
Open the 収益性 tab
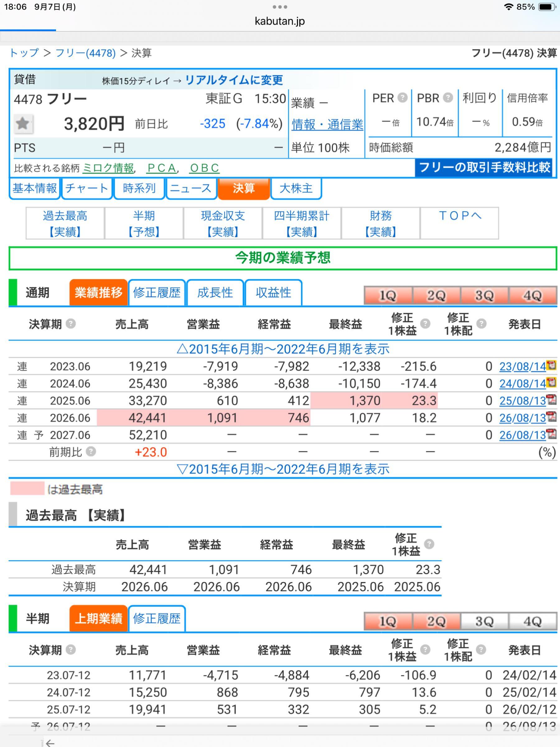pos(273,293)
